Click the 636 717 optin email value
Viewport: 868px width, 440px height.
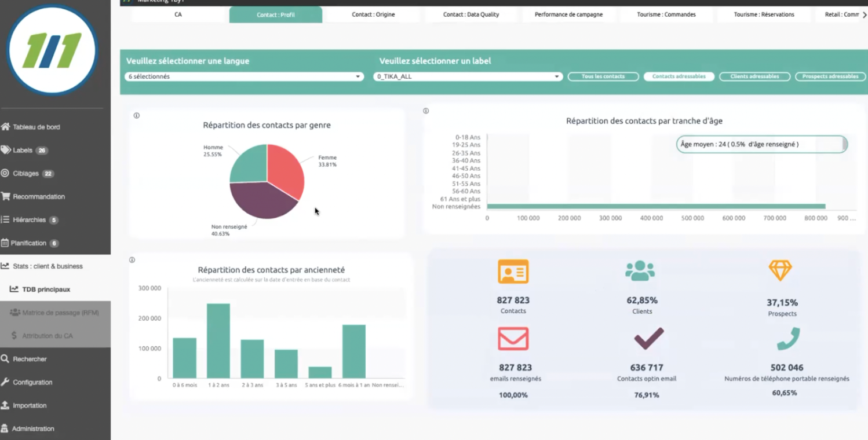647,368
